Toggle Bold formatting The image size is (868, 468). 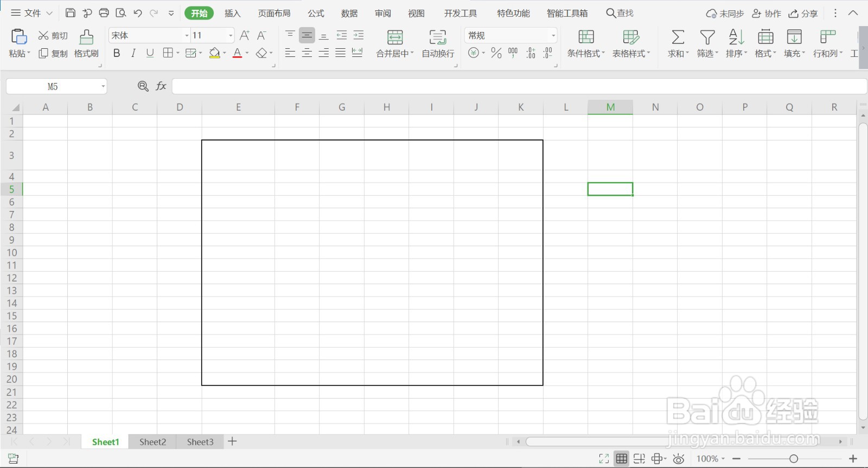point(117,53)
